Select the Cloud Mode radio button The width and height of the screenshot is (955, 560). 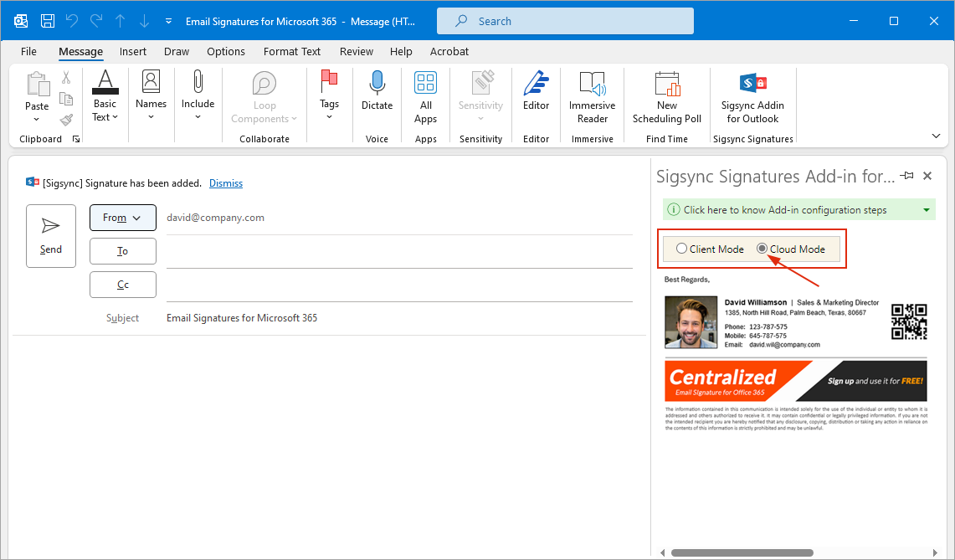pyautogui.click(x=762, y=249)
